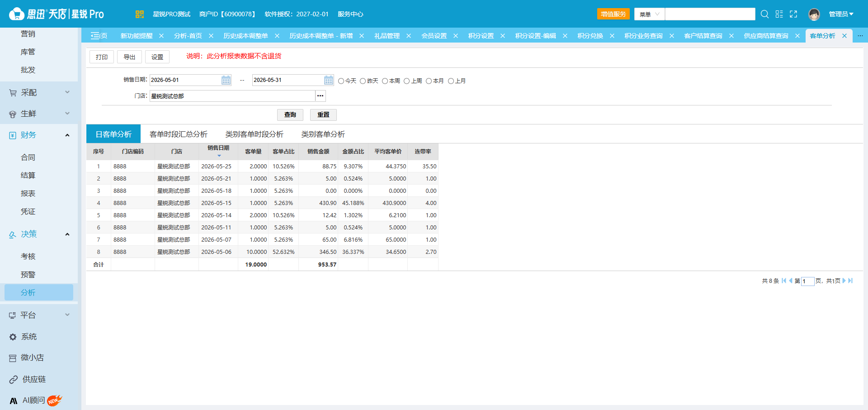Switch to 客单时段汇总分析 tab

click(178, 134)
